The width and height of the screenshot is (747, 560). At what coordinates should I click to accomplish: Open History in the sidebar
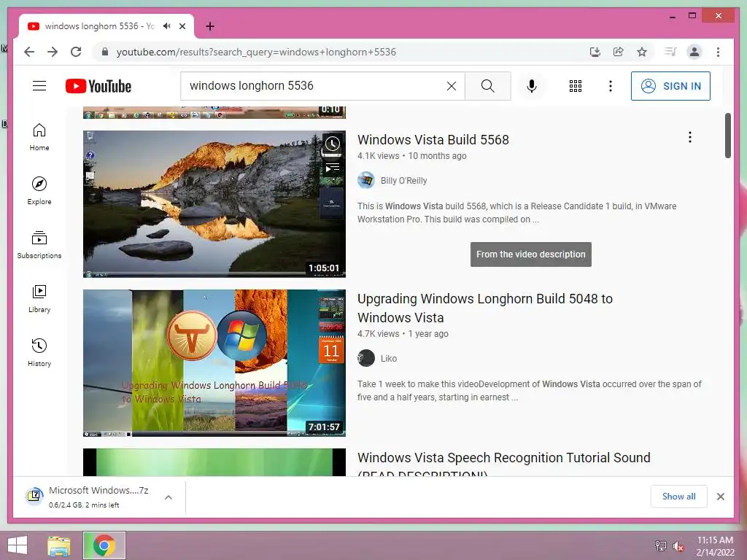tap(39, 352)
